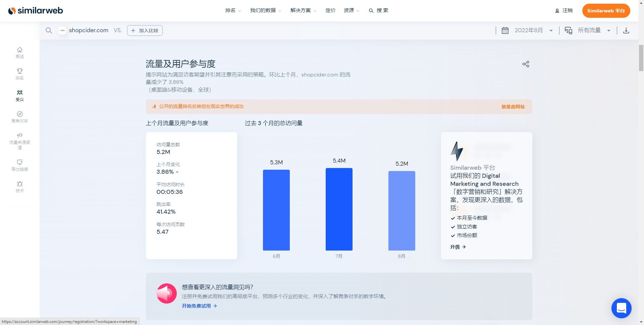Click the 加入比较 compare button
Screen dimensions: 644x325
[145, 31]
